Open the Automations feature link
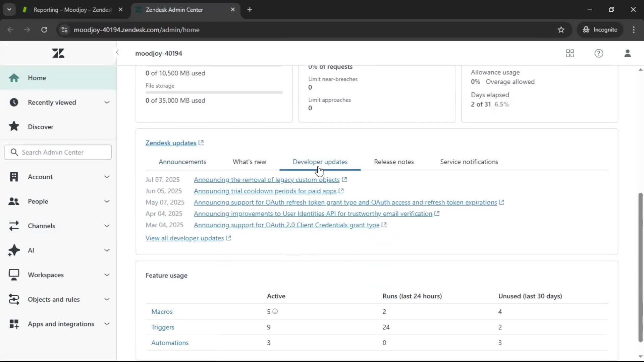This screenshot has height=362, width=644. pyautogui.click(x=170, y=343)
